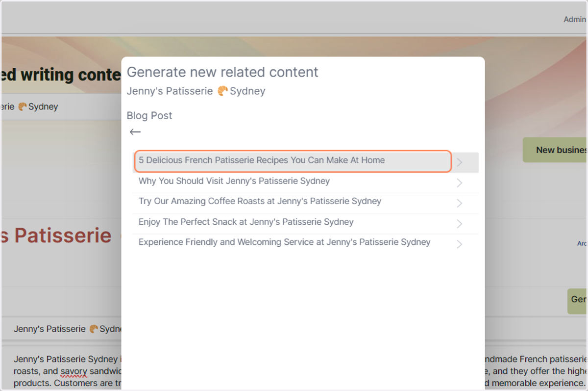Viewport: 588px width, 391px height.
Task: Click 'Jenny's Patisserie Sydney' subtitle in dialog
Action: (x=196, y=91)
